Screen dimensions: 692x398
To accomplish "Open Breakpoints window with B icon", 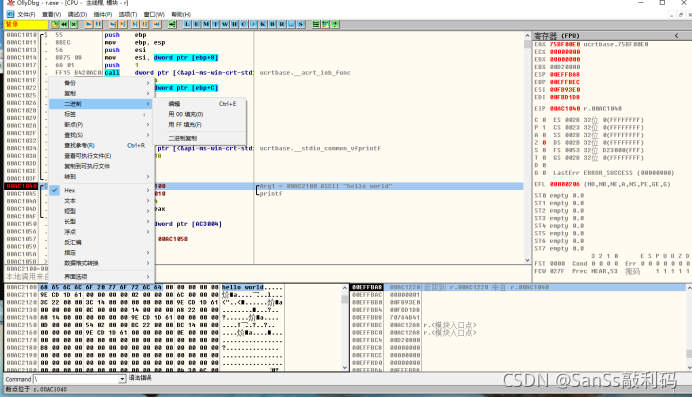I will click(x=272, y=24).
